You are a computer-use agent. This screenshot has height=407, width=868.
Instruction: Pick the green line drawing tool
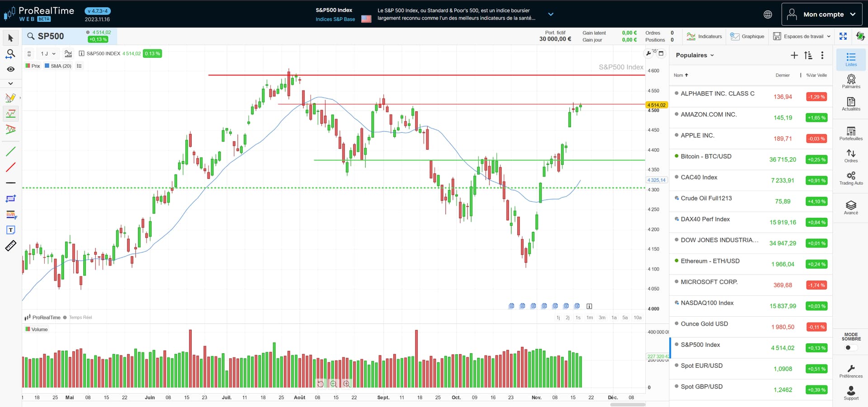(x=11, y=151)
